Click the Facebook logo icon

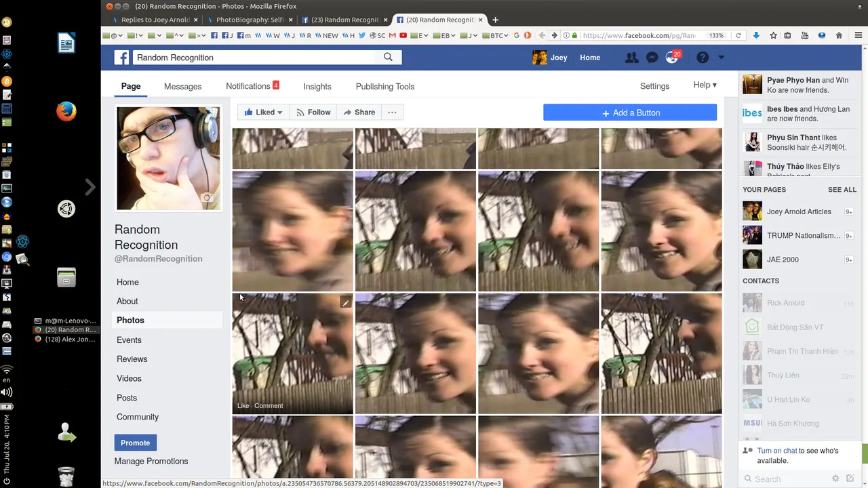click(x=121, y=58)
